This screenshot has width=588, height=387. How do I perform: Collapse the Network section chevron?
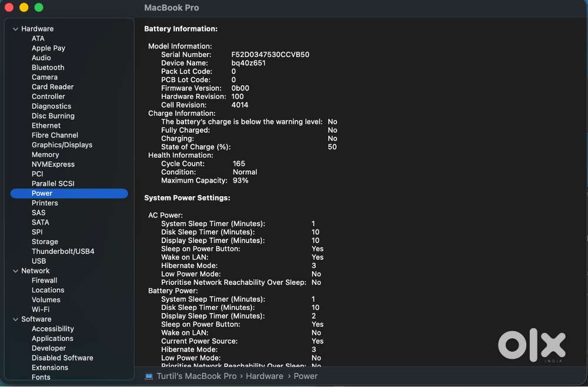point(15,271)
